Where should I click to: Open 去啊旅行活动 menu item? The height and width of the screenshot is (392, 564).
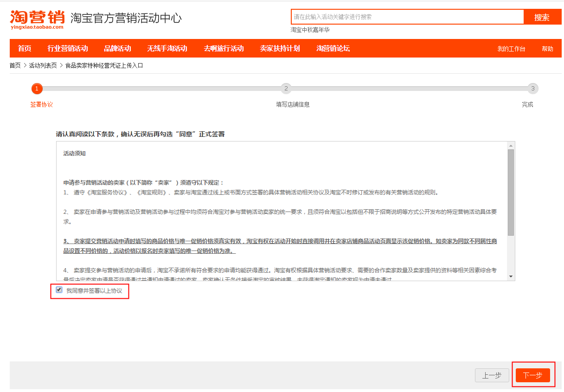click(224, 48)
